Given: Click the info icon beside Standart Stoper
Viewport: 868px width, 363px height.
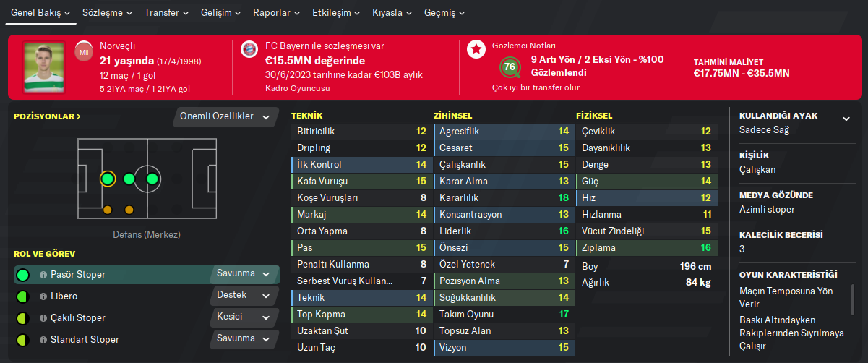Looking at the screenshot, I should [x=43, y=340].
